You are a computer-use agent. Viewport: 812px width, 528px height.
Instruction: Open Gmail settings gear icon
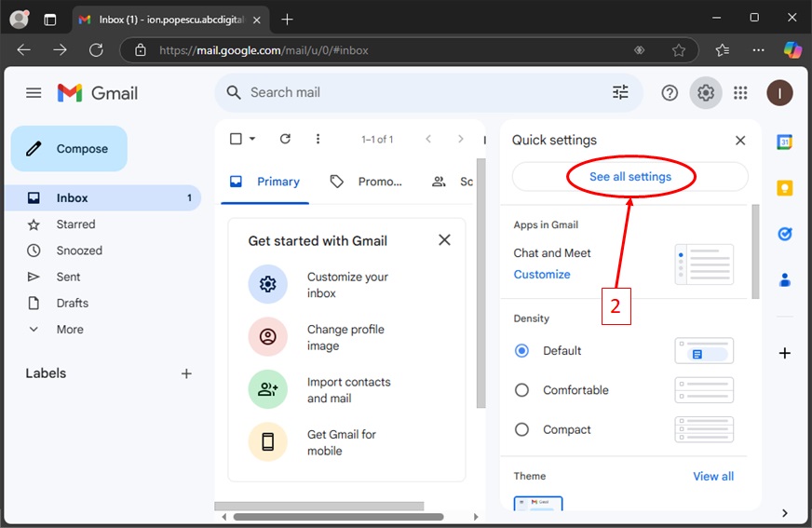pyautogui.click(x=706, y=92)
